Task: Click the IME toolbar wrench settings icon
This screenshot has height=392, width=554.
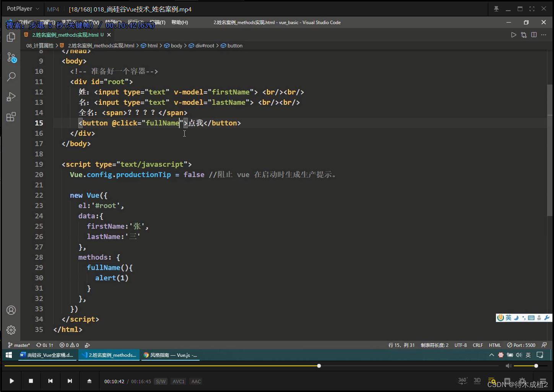Action: pos(547,317)
